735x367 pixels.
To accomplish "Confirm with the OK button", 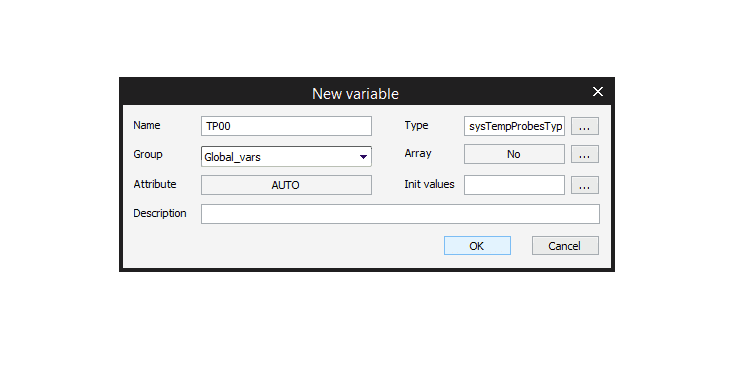I will (x=477, y=246).
